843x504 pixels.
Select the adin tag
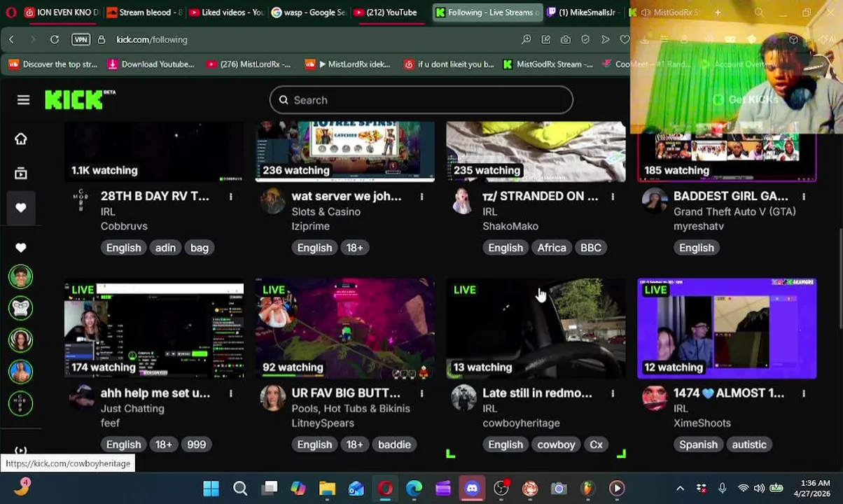[165, 248]
